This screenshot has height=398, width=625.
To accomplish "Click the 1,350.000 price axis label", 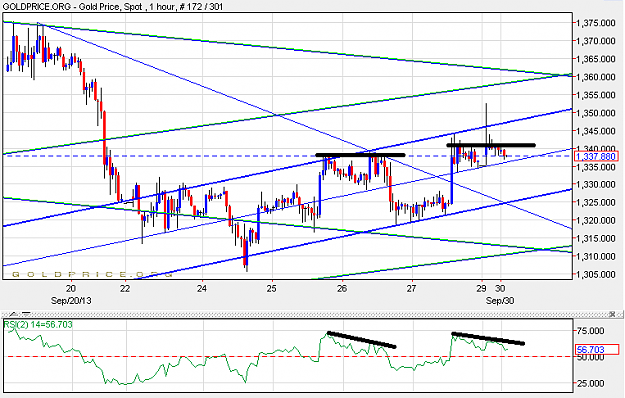I will (596, 113).
